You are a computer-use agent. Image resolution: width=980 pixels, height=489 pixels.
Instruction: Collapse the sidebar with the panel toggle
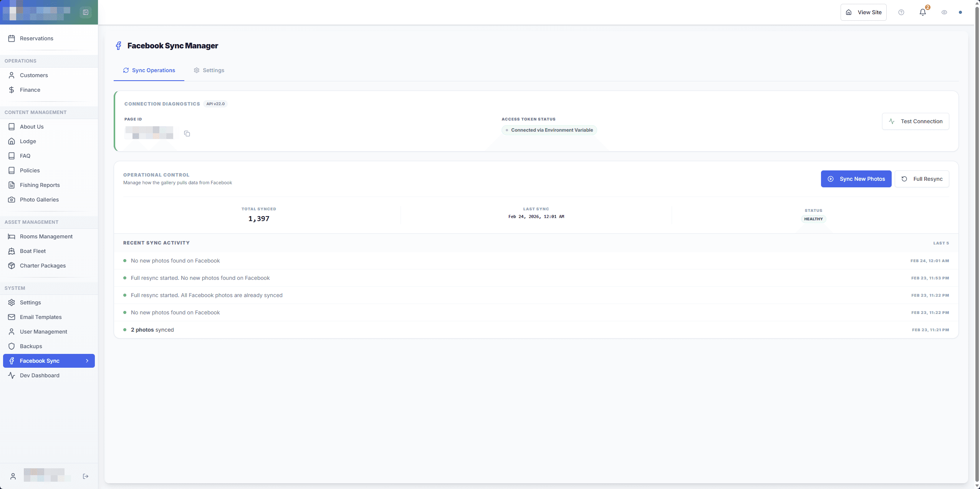[x=86, y=12]
